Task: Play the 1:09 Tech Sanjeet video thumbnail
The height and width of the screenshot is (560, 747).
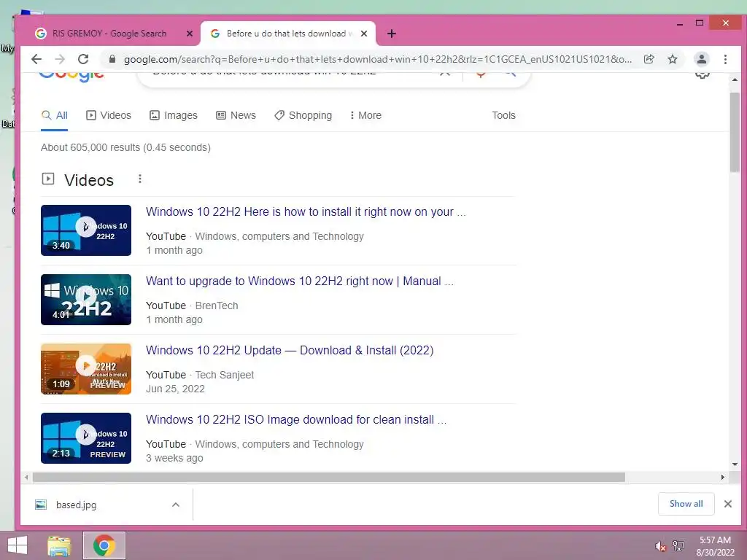Action: (86, 369)
